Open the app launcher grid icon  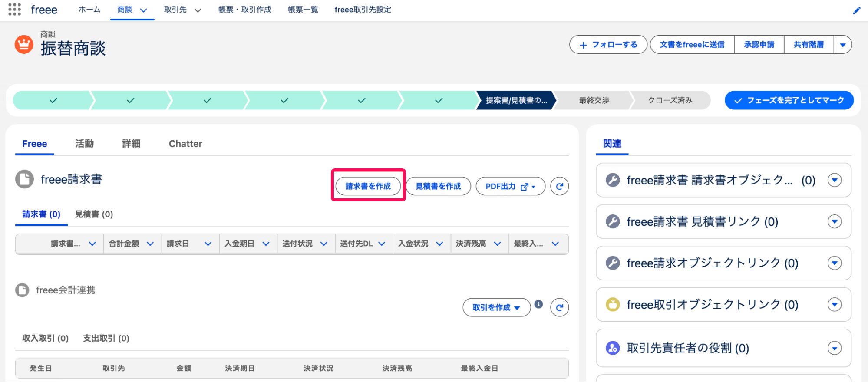pos(14,10)
